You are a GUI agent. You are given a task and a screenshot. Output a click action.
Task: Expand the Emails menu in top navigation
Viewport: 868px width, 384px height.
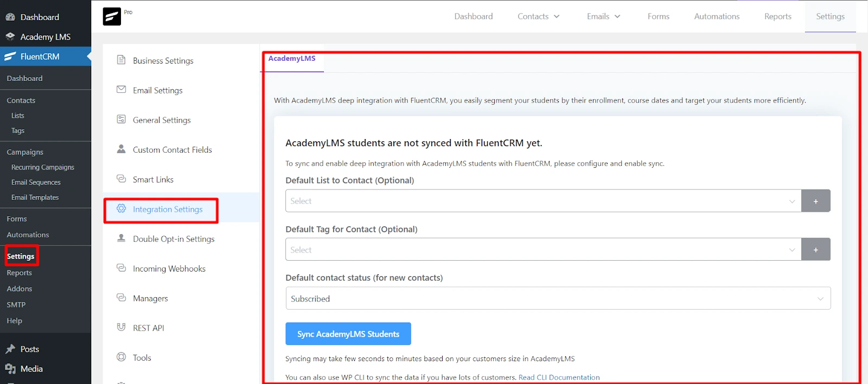[604, 16]
